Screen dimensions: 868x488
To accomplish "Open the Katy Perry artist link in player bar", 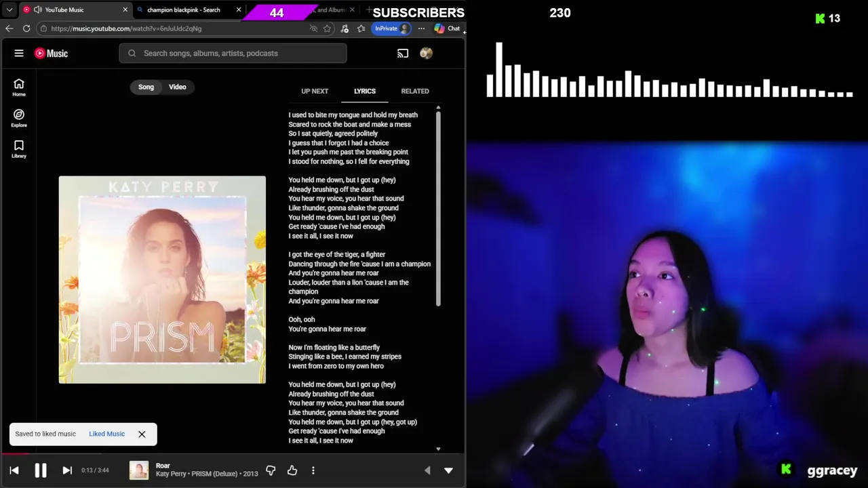I will [x=171, y=474].
